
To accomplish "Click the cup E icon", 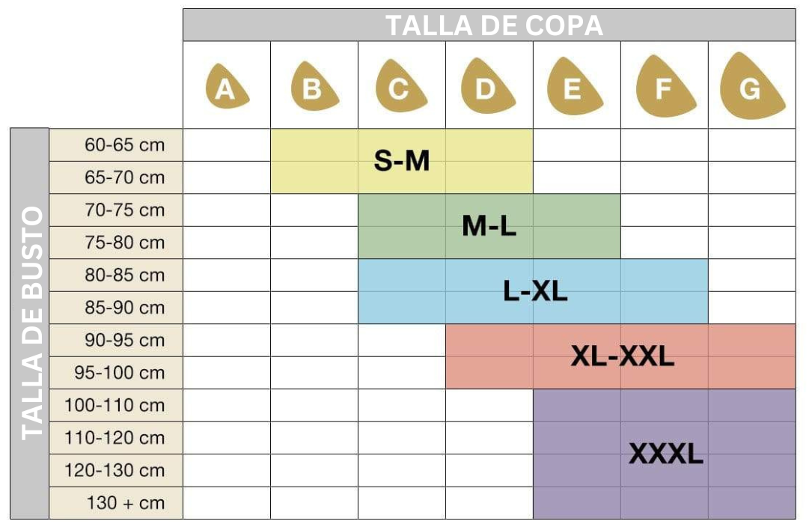I will coord(575,88).
